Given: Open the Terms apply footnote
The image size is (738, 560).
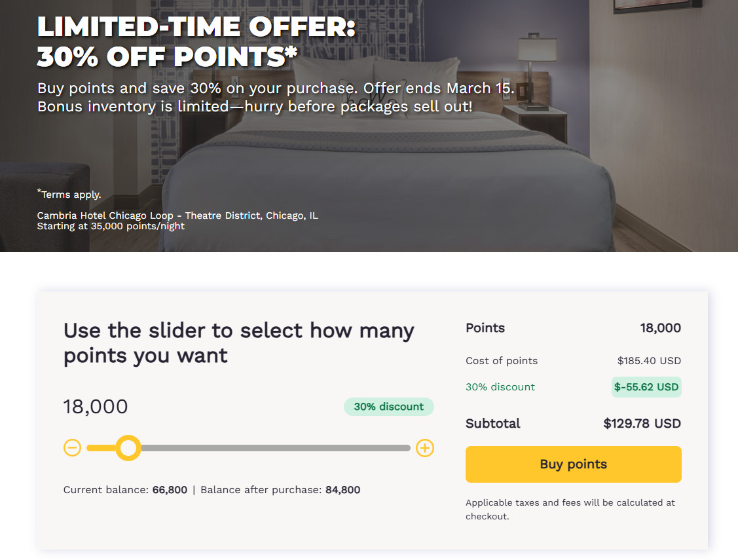Looking at the screenshot, I should [x=71, y=195].
